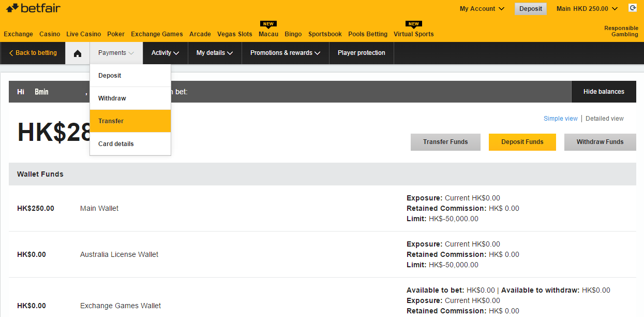The width and height of the screenshot is (644, 317).
Task: Open the Poker section
Action: pyautogui.click(x=116, y=34)
